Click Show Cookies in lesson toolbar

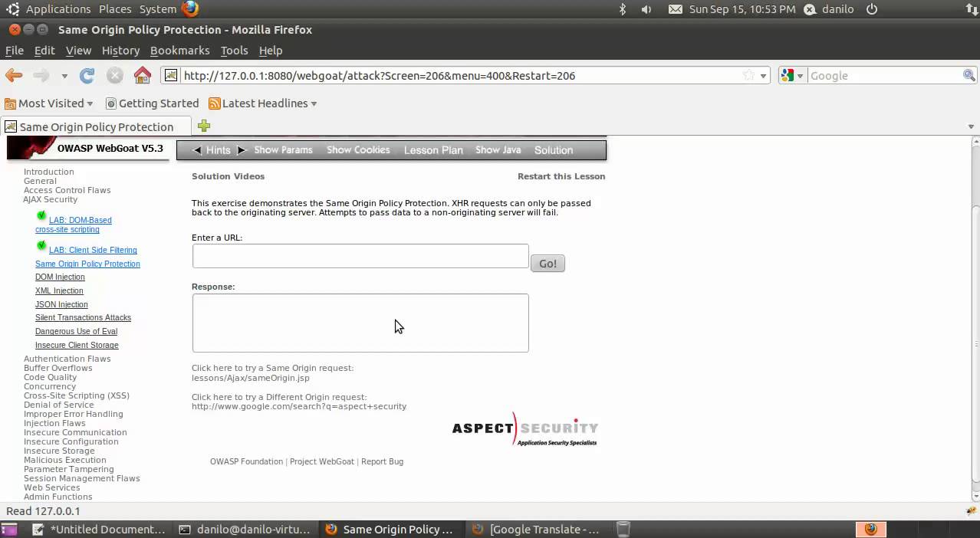358,150
